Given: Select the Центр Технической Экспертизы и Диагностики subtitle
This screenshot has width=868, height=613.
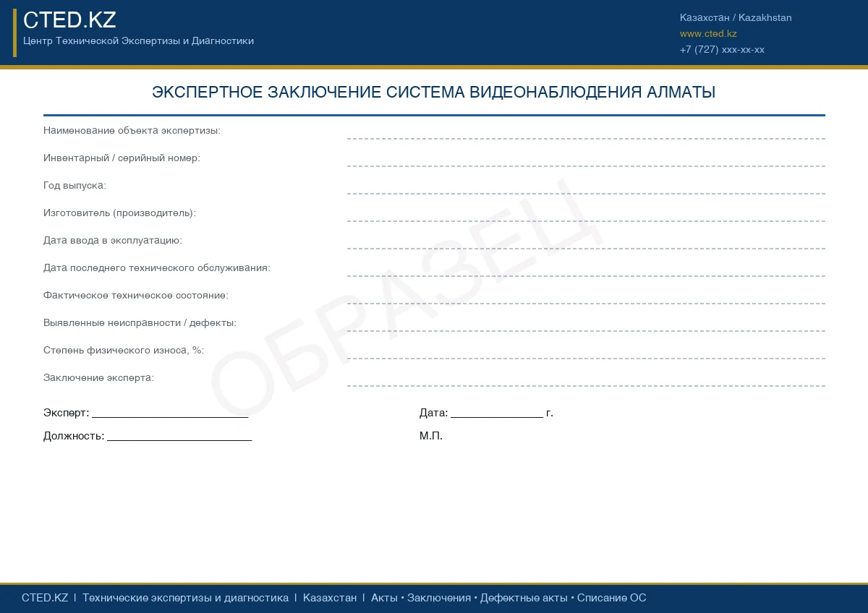Looking at the screenshot, I should pyautogui.click(x=138, y=41).
